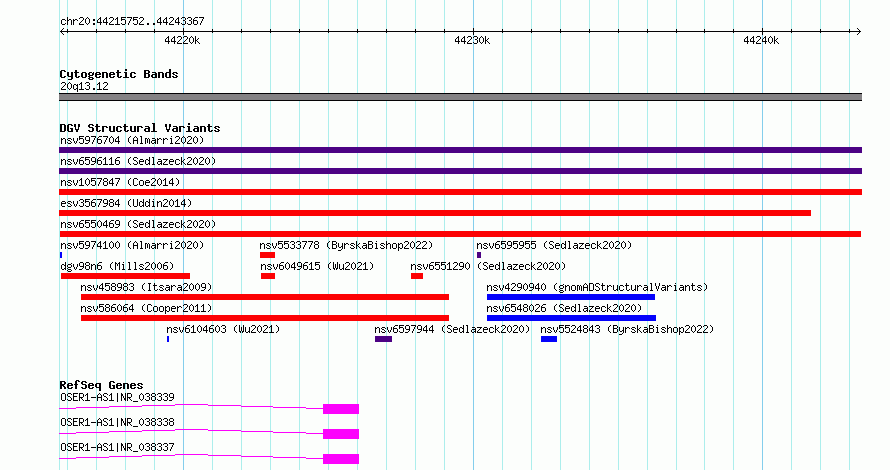Select the nsv6595955 (Sedlazeck2020) small purple marker

(x=479, y=255)
